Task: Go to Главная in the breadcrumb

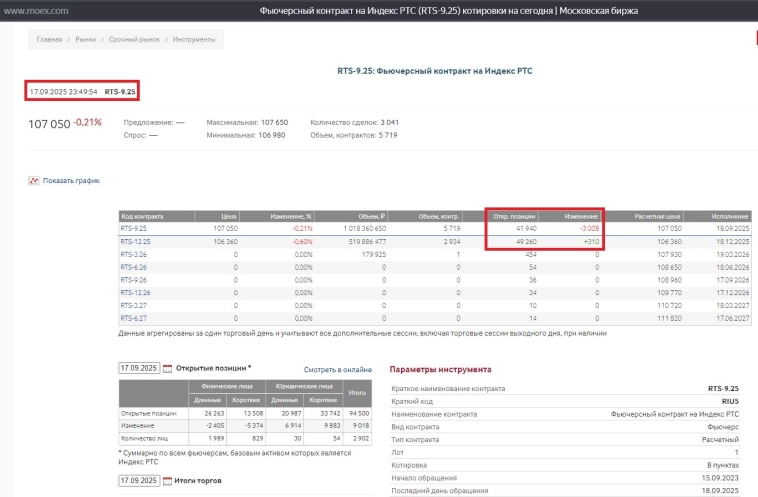Action: pyautogui.click(x=49, y=40)
